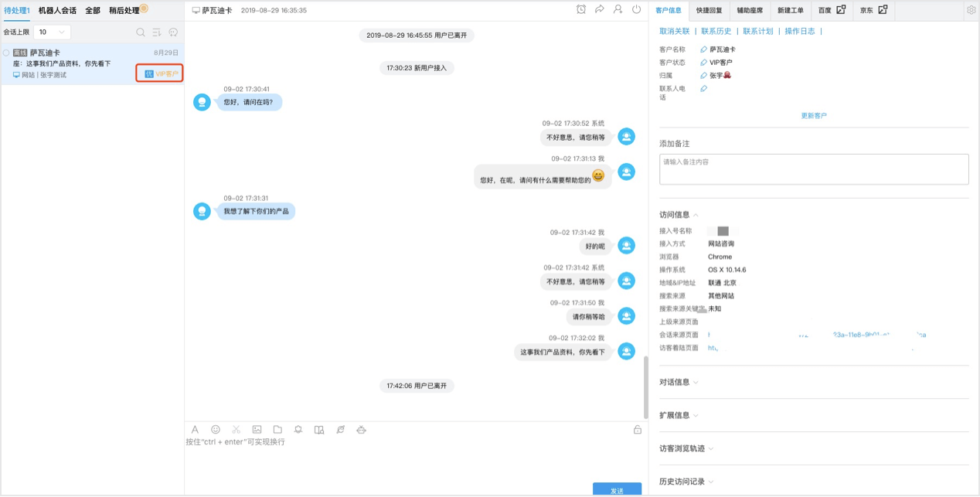Open settings gear in customer panel

coord(971,10)
